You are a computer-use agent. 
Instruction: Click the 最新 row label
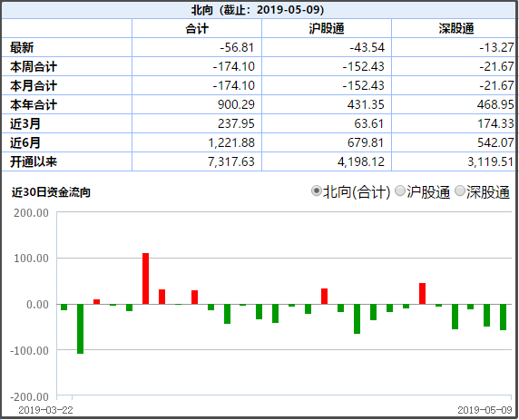(22, 47)
